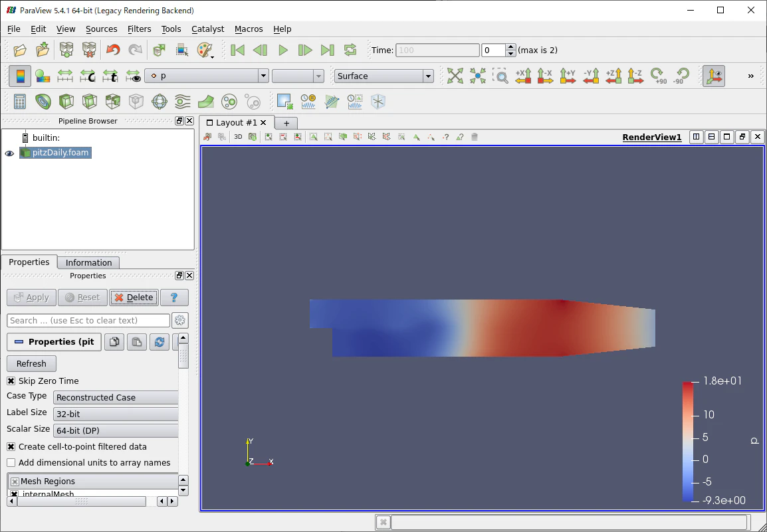
Task: Switch to the Information tab
Action: pyautogui.click(x=88, y=262)
